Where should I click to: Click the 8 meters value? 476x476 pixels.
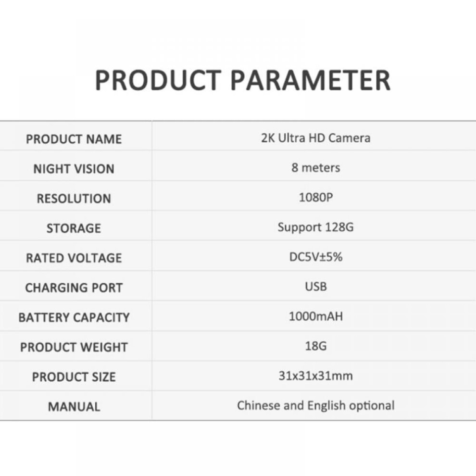point(316,168)
